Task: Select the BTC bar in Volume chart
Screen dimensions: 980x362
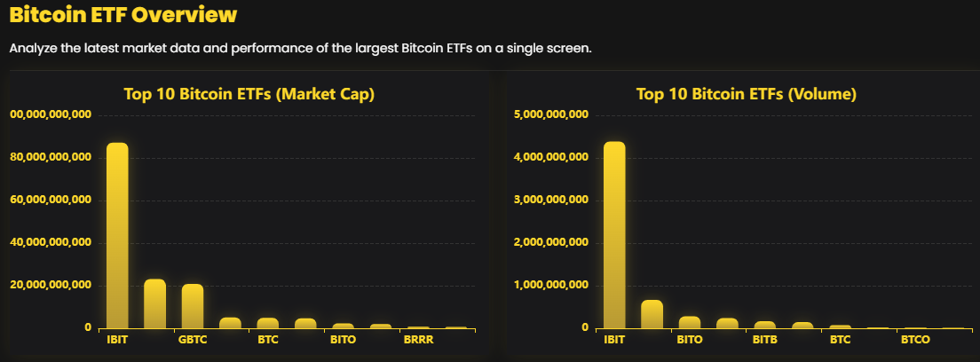Action: click(x=840, y=327)
